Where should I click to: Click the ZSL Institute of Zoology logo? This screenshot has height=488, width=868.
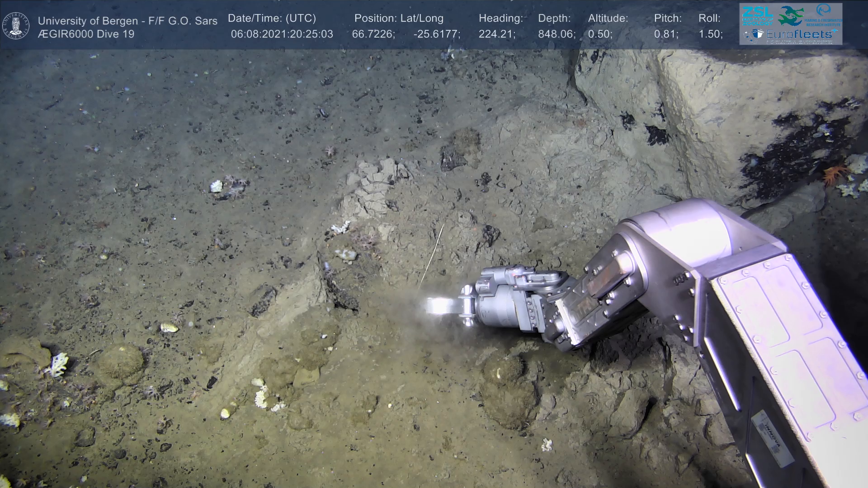[x=759, y=15]
